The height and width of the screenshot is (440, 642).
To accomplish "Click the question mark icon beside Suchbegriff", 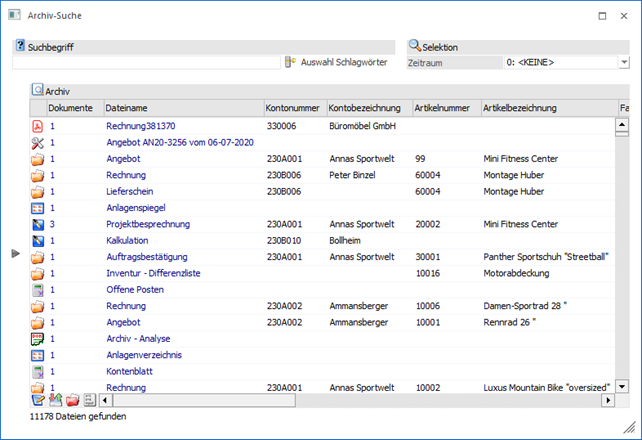I will coord(20,46).
